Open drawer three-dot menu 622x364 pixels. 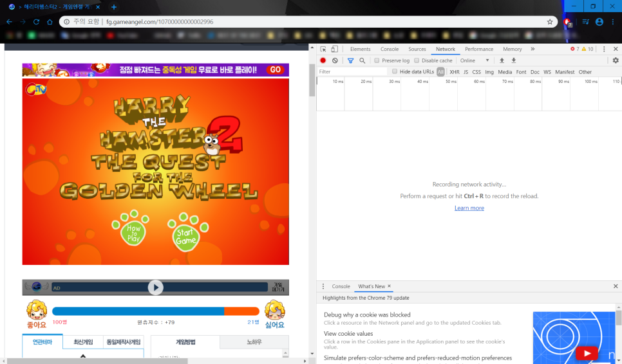323,286
